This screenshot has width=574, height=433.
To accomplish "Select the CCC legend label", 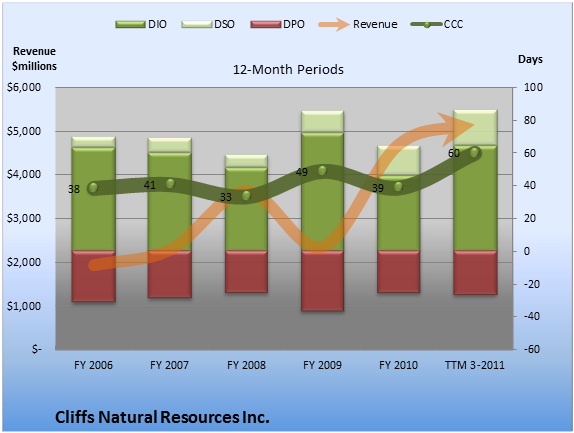I will [x=454, y=24].
